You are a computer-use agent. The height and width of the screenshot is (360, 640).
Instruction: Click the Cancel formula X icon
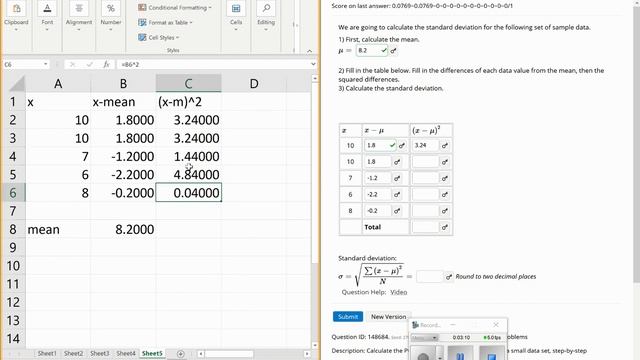click(x=72, y=64)
